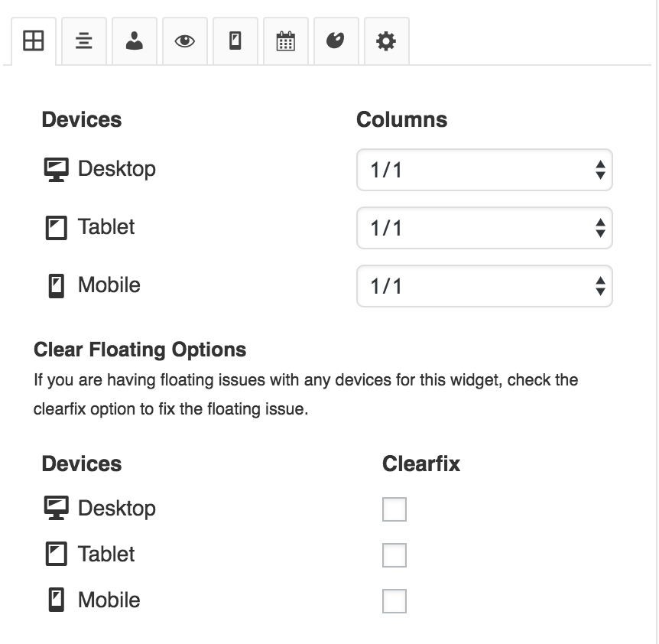Click the Desktop monitor icon in Clearfix section
The height and width of the screenshot is (644, 659).
coord(57,508)
